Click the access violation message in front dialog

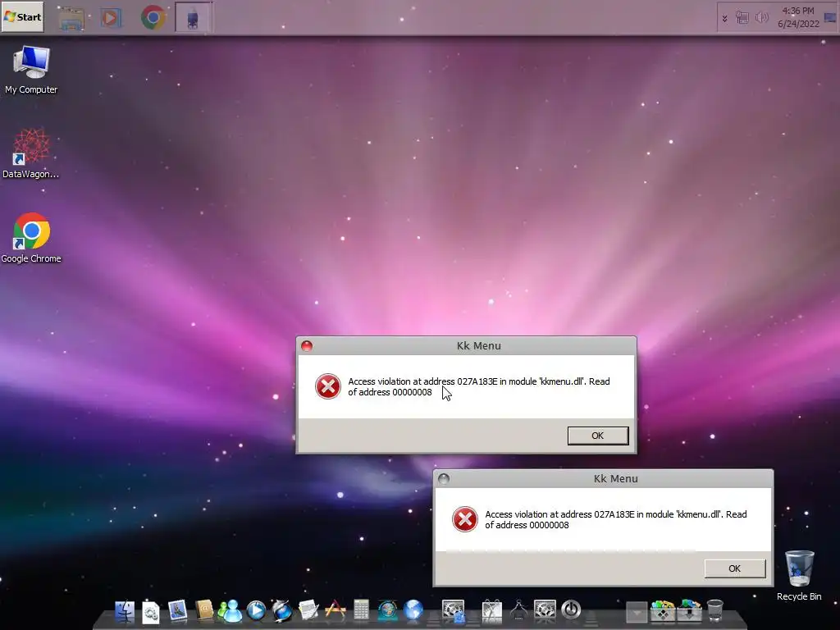click(479, 387)
